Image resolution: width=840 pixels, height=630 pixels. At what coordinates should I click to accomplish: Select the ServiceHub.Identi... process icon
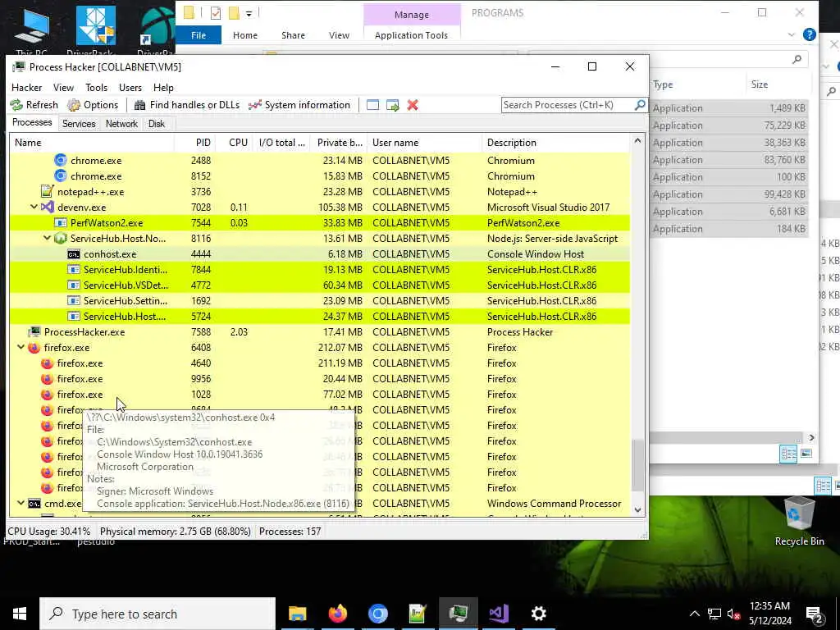point(73,269)
